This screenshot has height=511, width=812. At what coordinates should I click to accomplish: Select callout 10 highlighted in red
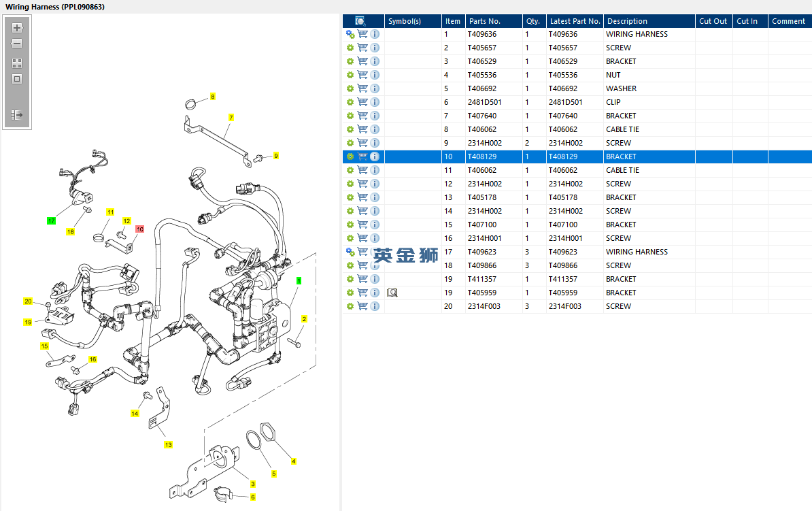pos(140,229)
